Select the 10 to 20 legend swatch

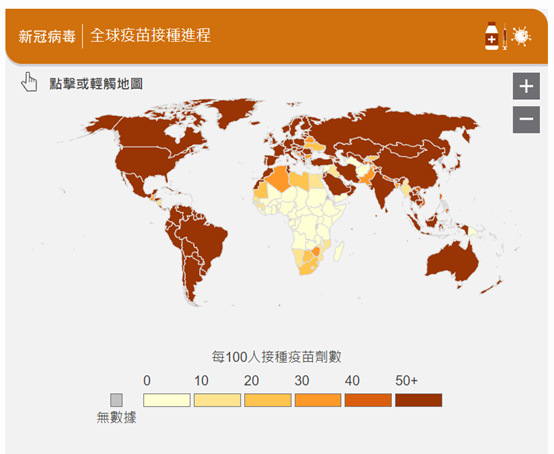tap(217, 400)
